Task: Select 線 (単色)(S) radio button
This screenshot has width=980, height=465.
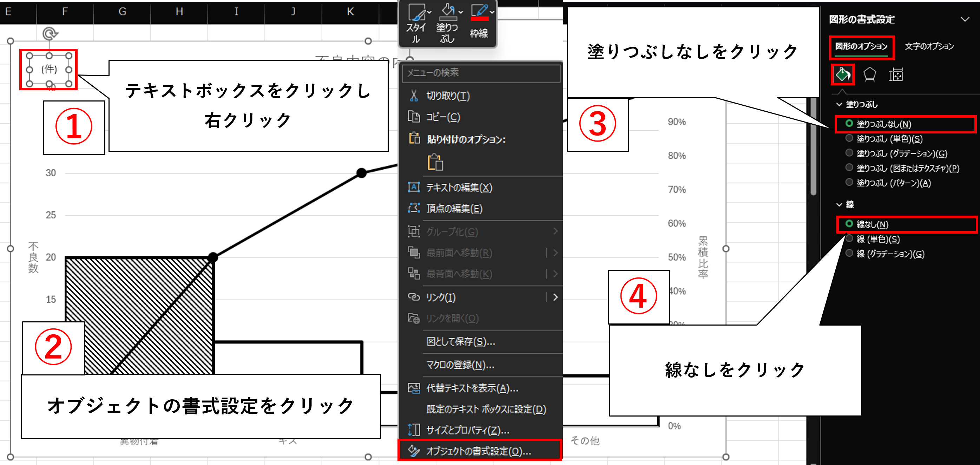Action: coord(849,238)
